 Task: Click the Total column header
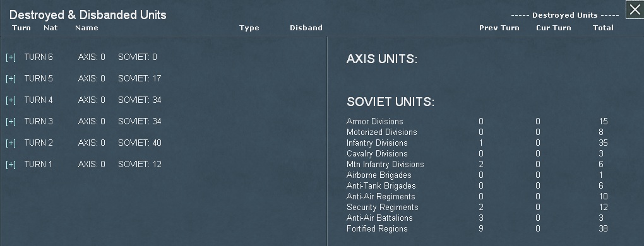point(603,28)
